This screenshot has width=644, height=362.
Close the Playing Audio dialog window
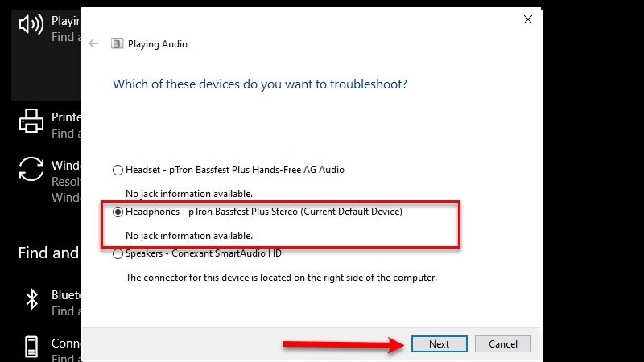528,19
